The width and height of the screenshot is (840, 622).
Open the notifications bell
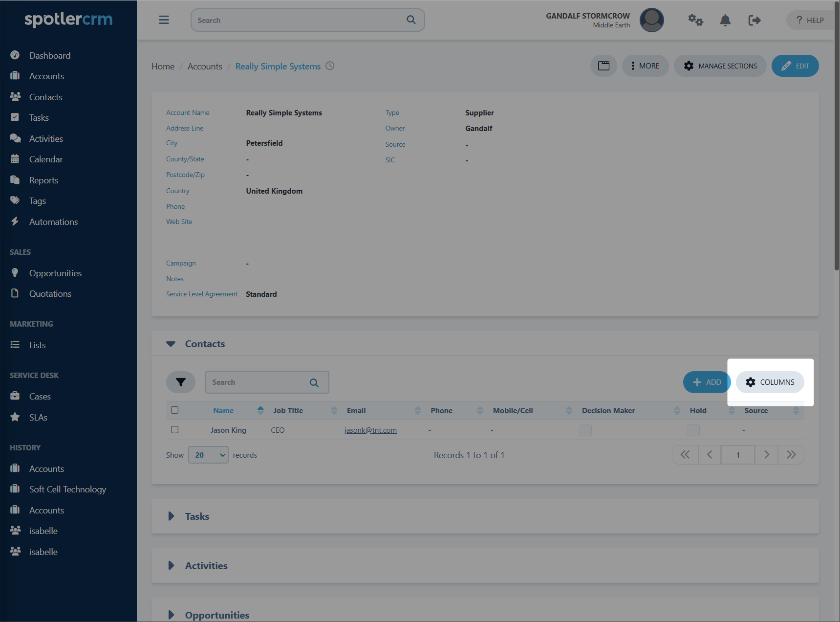[725, 20]
